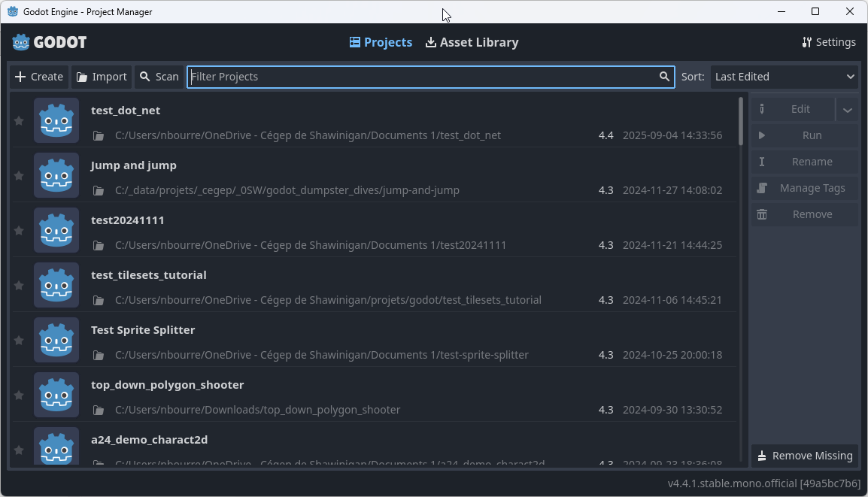Select the Test Sprite Splitter project icon
868x497 pixels.
(x=56, y=339)
